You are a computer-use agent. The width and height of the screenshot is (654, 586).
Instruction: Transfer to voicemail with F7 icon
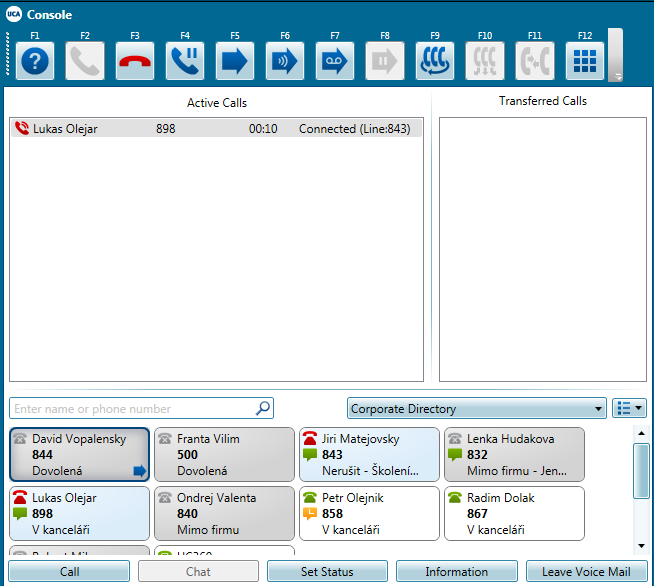pyautogui.click(x=335, y=61)
